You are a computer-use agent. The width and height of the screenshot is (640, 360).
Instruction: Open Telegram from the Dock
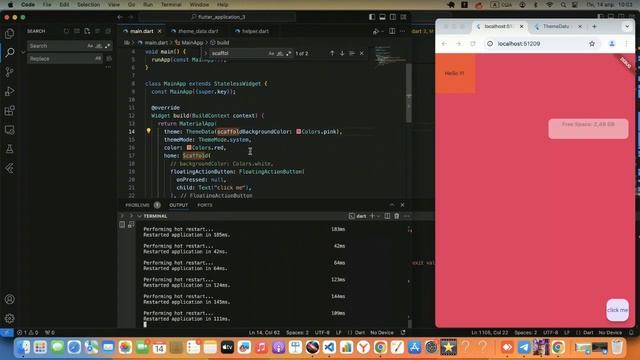[524, 347]
